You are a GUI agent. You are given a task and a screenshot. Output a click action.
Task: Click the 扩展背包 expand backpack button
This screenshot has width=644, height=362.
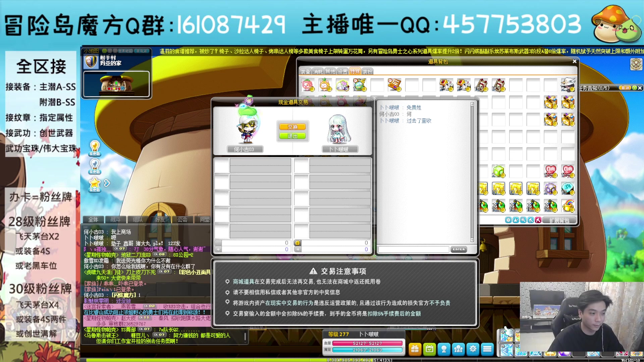pos(559,220)
